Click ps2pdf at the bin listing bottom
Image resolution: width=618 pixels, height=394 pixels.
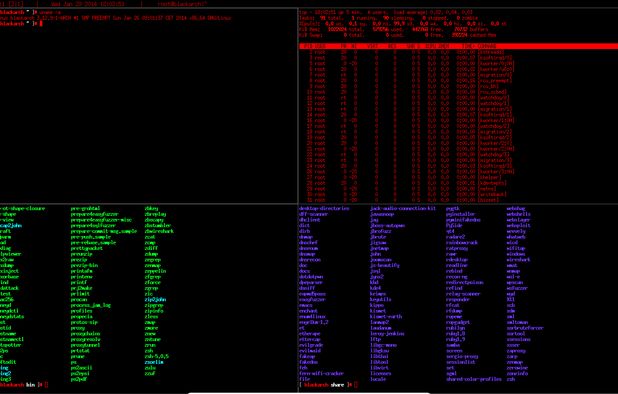coord(79,379)
